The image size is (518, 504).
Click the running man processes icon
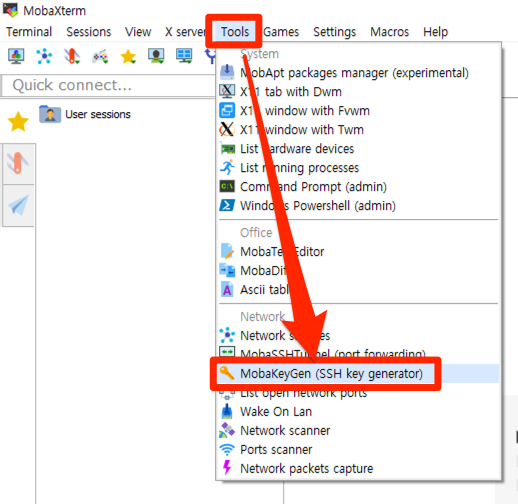coord(227,167)
